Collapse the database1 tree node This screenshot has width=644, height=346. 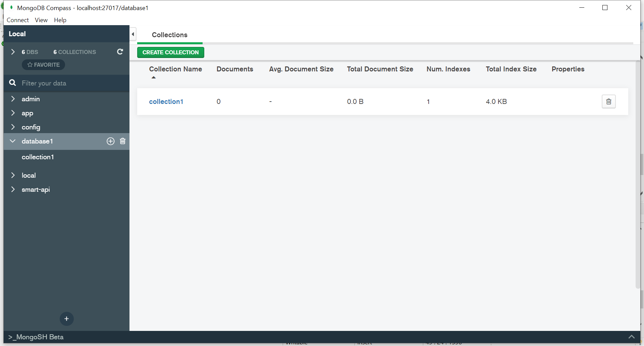[13, 141]
